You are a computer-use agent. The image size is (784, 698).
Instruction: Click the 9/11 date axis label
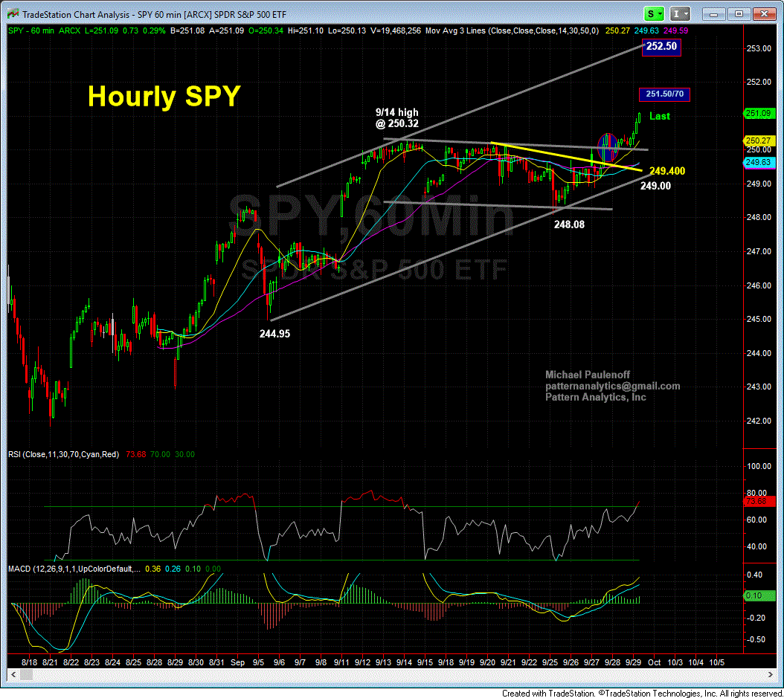coord(341,662)
